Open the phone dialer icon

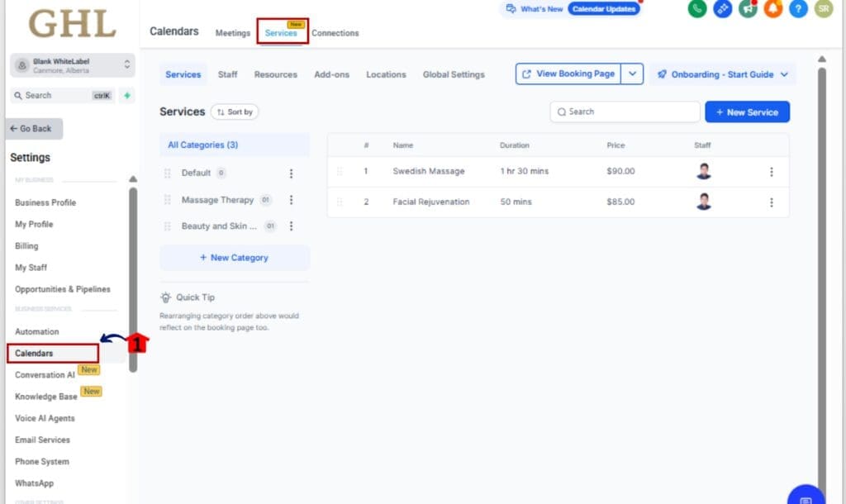pyautogui.click(x=698, y=10)
